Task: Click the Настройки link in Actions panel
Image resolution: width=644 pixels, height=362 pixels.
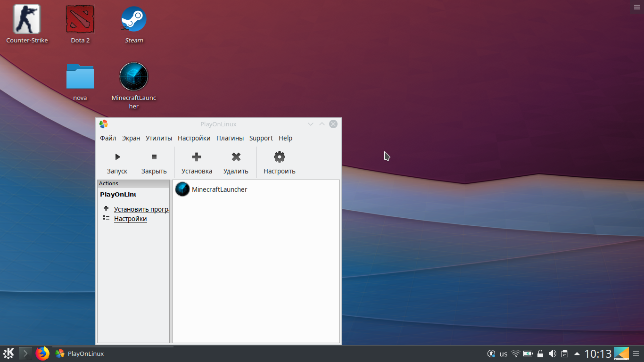Action: pyautogui.click(x=131, y=219)
